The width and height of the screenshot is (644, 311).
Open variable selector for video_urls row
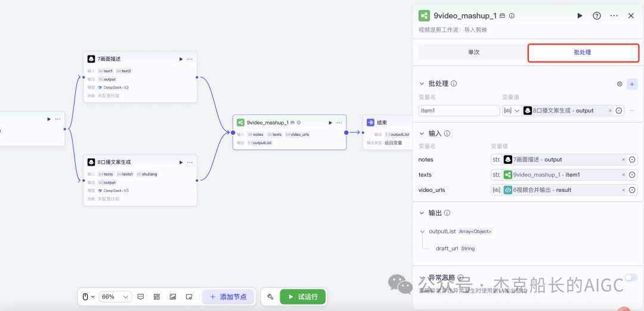pyautogui.click(x=633, y=190)
